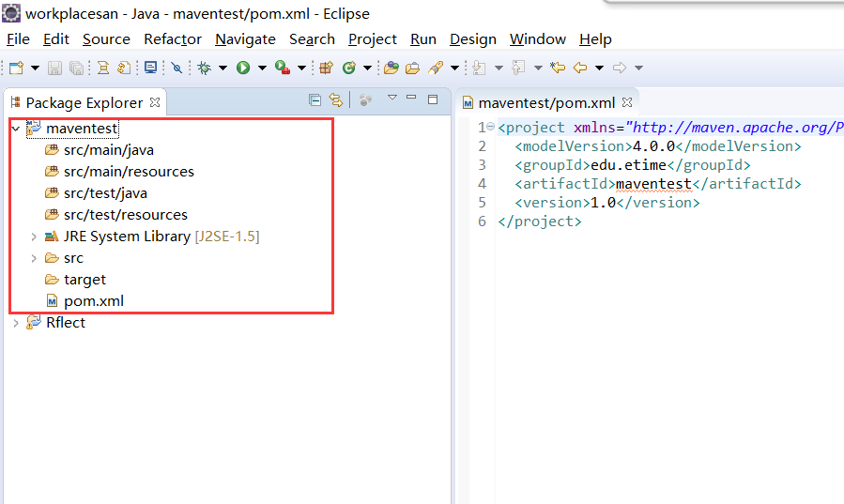The image size is (844, 504).
Task: Close the Package Explorer tab
Action: pyautogui.click(x=155, y=102)
